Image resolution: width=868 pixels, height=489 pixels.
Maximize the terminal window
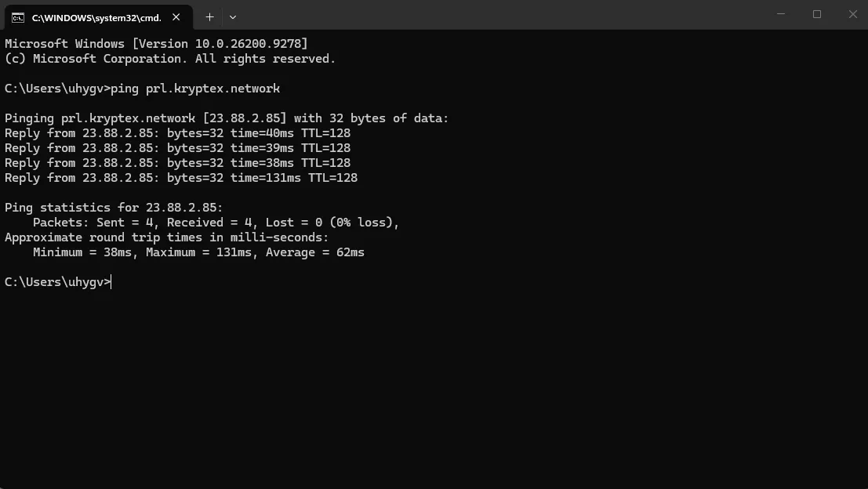[x=817, y=14]
